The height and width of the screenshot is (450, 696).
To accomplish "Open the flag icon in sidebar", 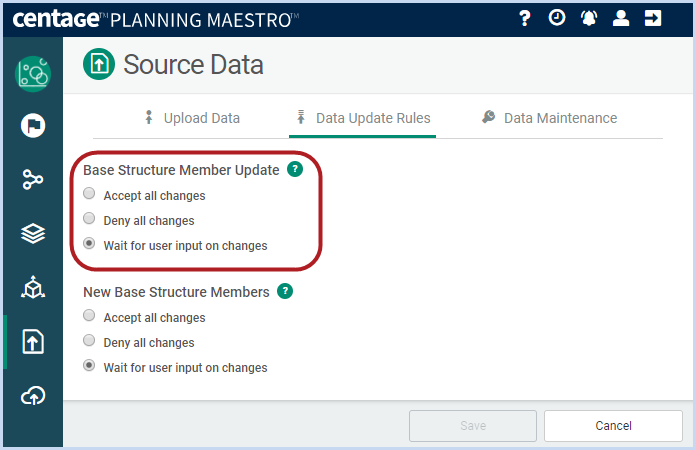I will (33, 125).
